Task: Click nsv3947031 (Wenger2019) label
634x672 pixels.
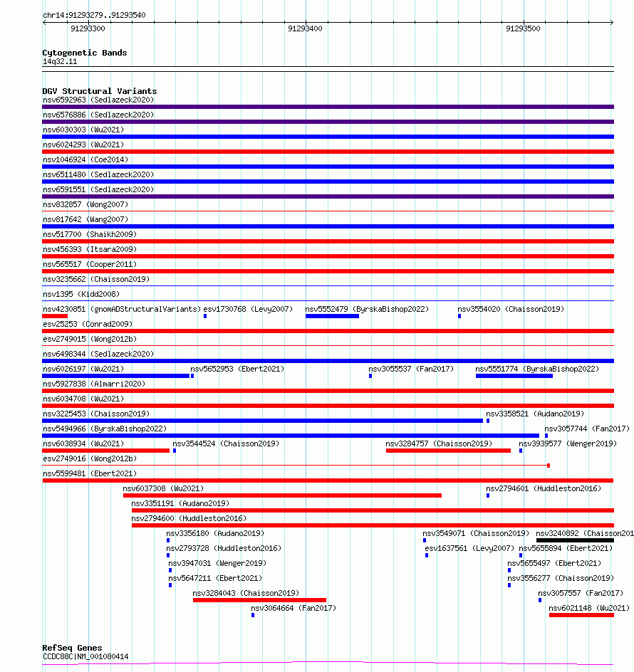Action: (x=217, y=564)
